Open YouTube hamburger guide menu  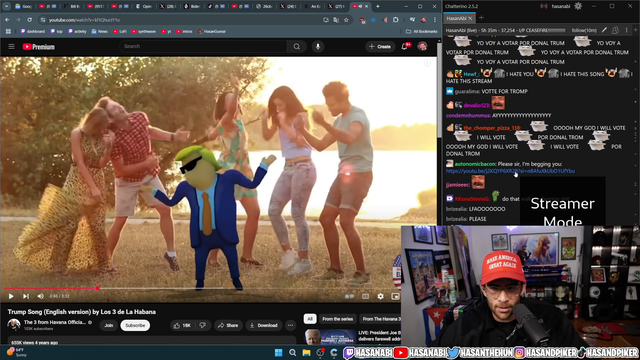[x=11, y=47]
